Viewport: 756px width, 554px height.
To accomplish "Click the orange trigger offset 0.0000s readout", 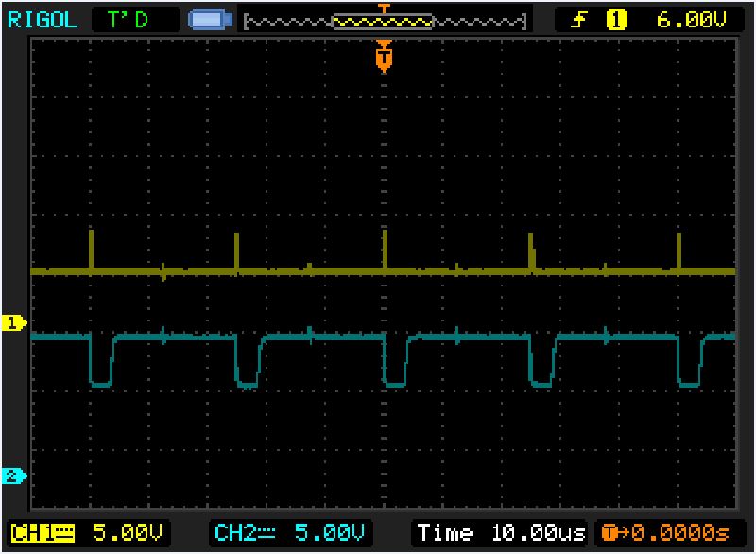I will point(665,533).
